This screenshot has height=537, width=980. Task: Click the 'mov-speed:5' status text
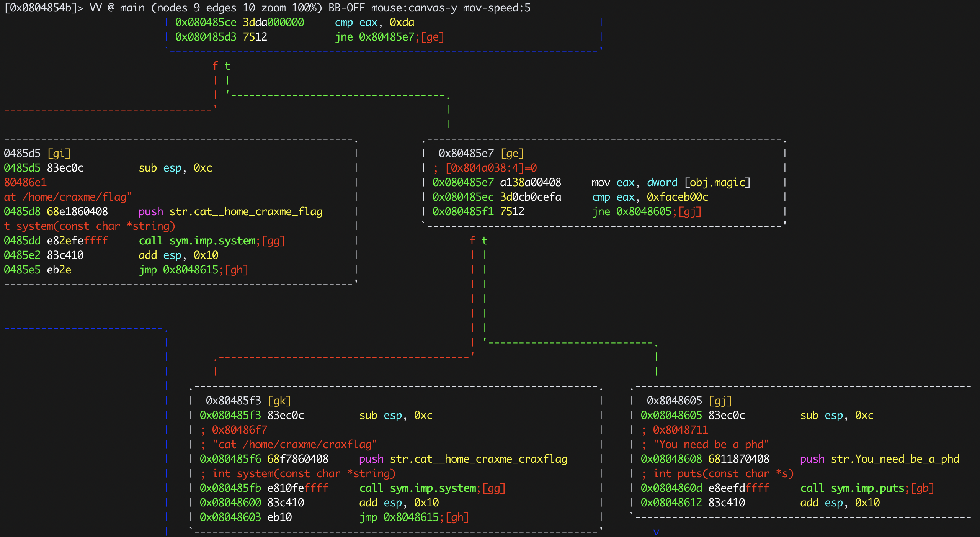(x=497, y=8)
